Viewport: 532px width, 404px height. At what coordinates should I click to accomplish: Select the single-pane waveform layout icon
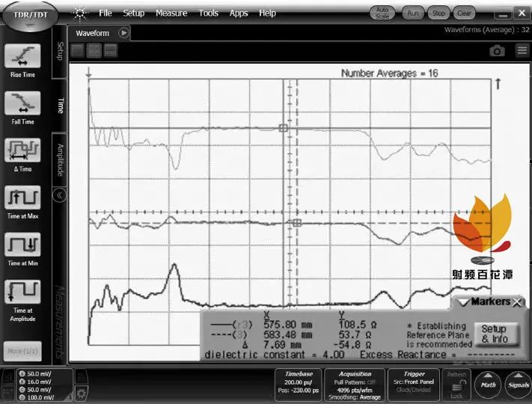[x=77, y=51]
